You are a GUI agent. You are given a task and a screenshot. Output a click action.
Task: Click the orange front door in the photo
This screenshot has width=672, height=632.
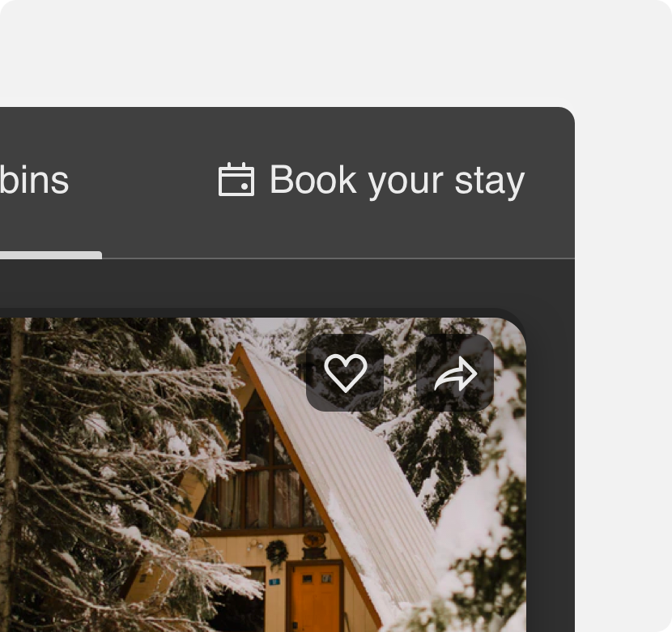(x=316, y=597)
